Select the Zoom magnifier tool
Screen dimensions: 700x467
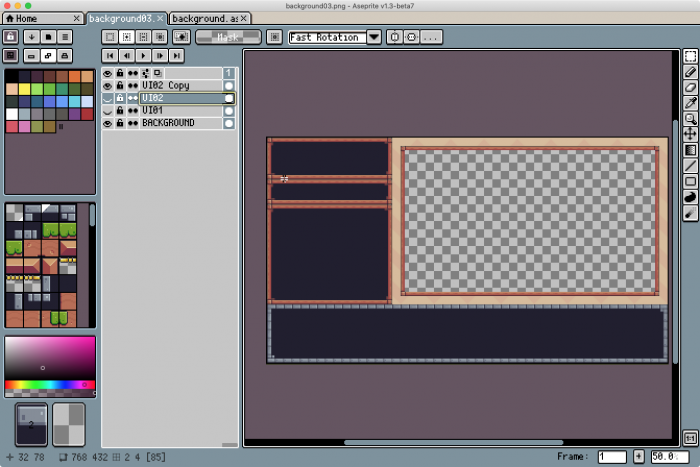tap(690, 118)
